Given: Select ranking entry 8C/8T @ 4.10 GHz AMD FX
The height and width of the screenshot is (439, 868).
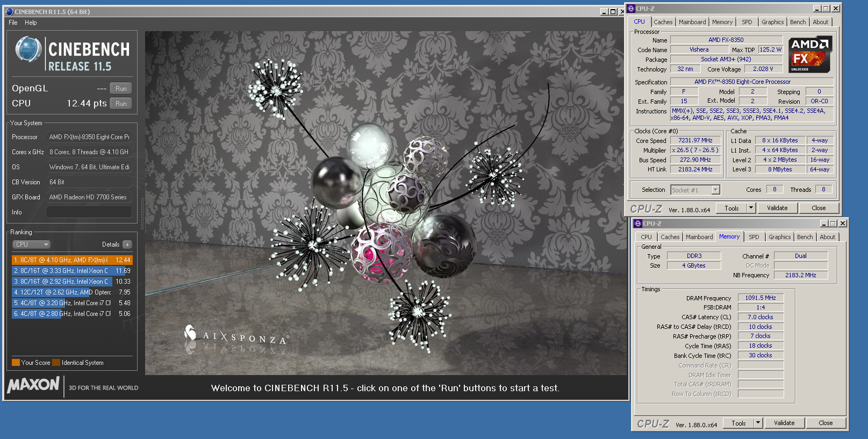Looking at the screenshot, I should pos(72,260).
